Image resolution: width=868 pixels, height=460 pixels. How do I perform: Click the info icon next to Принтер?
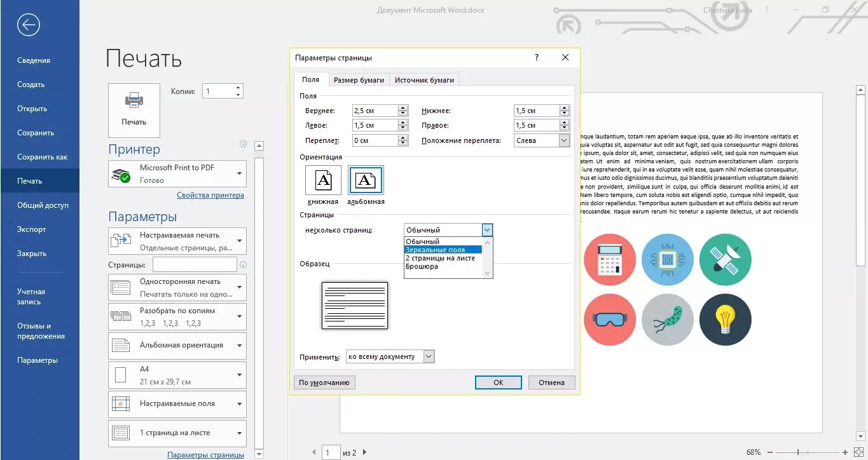click(243, 144)
